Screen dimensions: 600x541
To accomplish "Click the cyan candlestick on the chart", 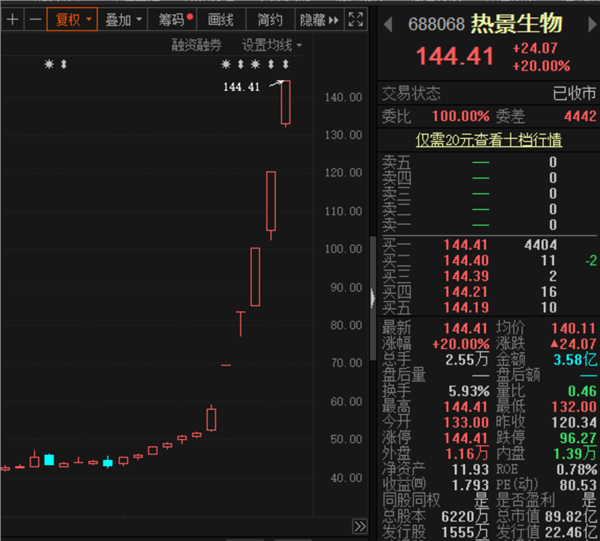I will (48, 460).
